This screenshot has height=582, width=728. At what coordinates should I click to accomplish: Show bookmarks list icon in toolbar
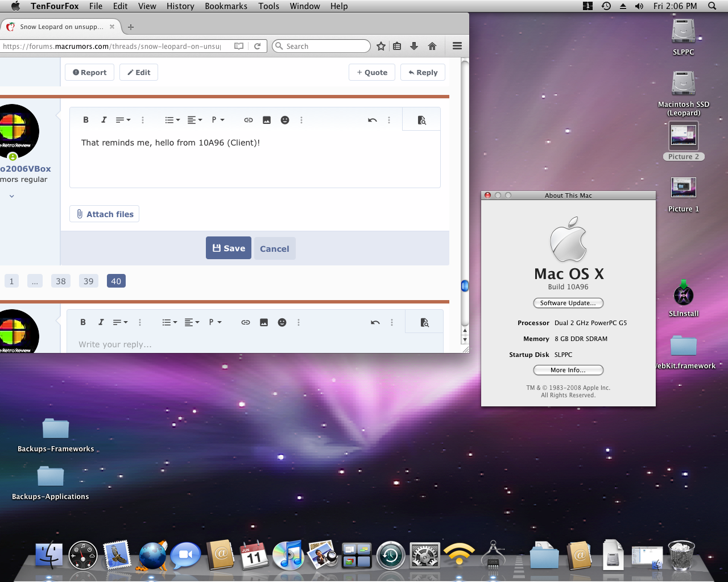[x=397, y=46]
